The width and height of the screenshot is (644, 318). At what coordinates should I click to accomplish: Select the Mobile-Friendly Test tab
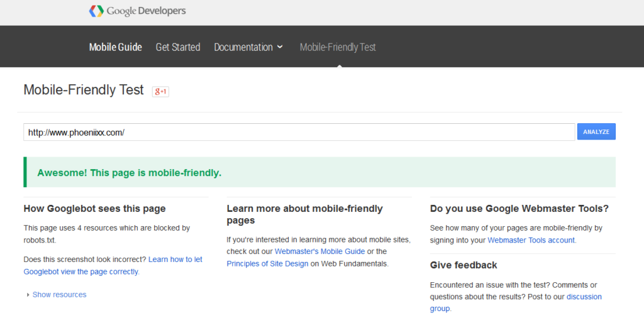pos(338,47)
